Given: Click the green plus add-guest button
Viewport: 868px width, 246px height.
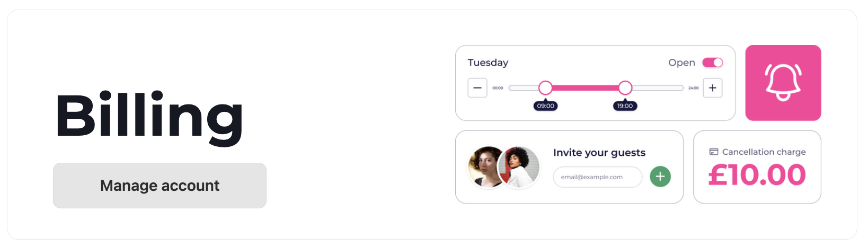Looking at the screenshot, I should [660, 177].
